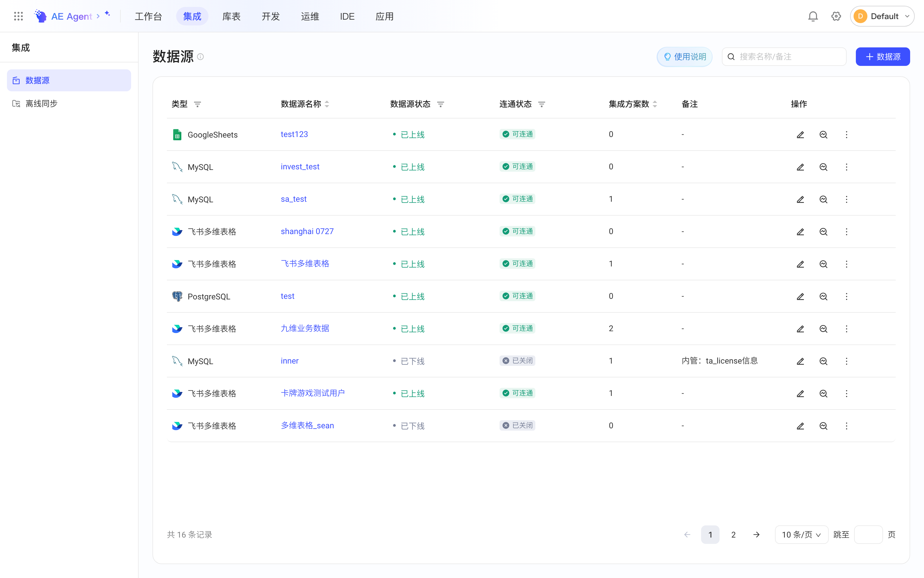Switch to the 应用 tab
924x578 pixels.
tap(385, 16)
